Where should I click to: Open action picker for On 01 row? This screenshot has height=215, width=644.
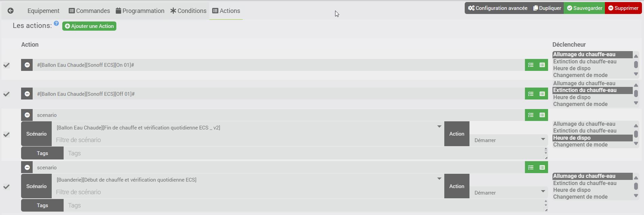531,65
